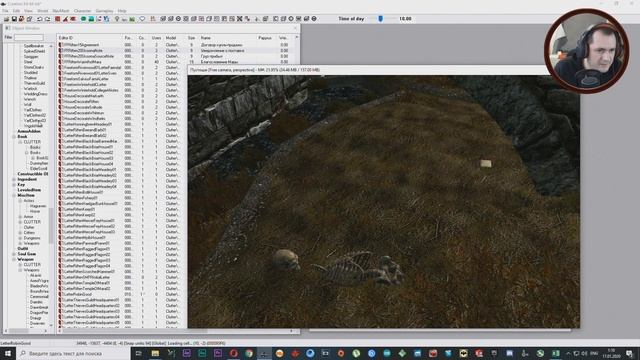Select Constructible Object in the tree
This screenshot has height=360, width=640.
pos(33,174)
